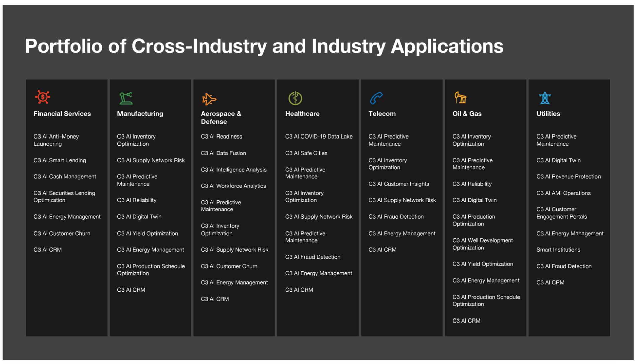The width and height of the screenshot is (638, 364).
Task: Click 'C3 AI CRM' under Oil & Gas
Action: (466, 321)
